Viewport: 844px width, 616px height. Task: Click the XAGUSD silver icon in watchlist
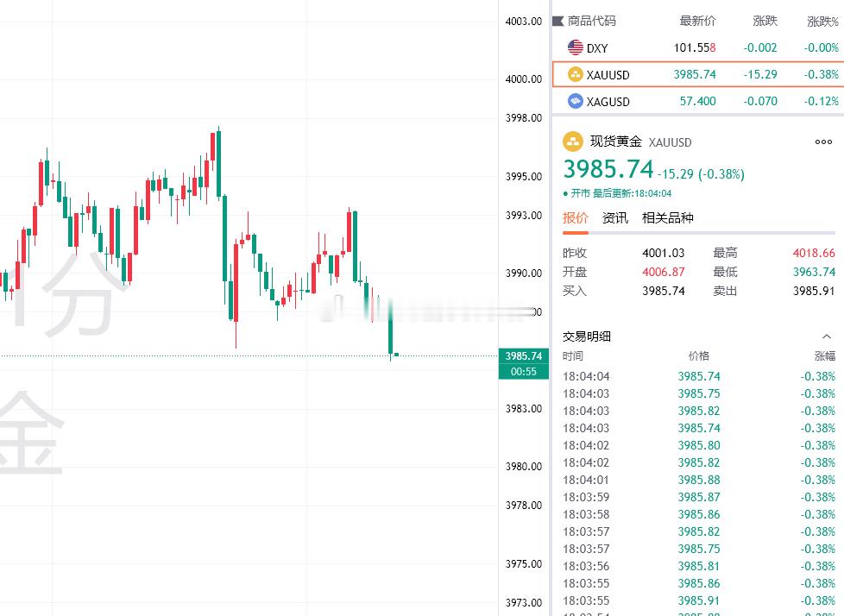[x=576, y=101]
